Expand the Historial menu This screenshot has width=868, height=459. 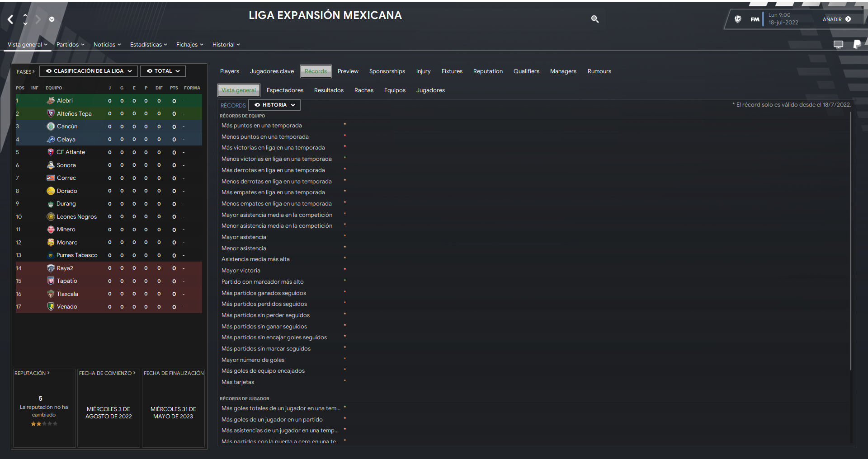click(226, 44)
